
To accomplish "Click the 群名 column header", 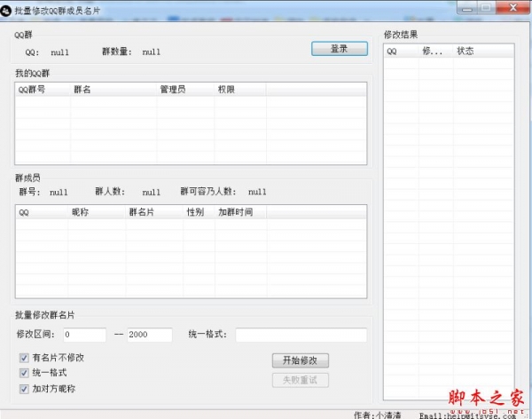I will tap(113, 90).
